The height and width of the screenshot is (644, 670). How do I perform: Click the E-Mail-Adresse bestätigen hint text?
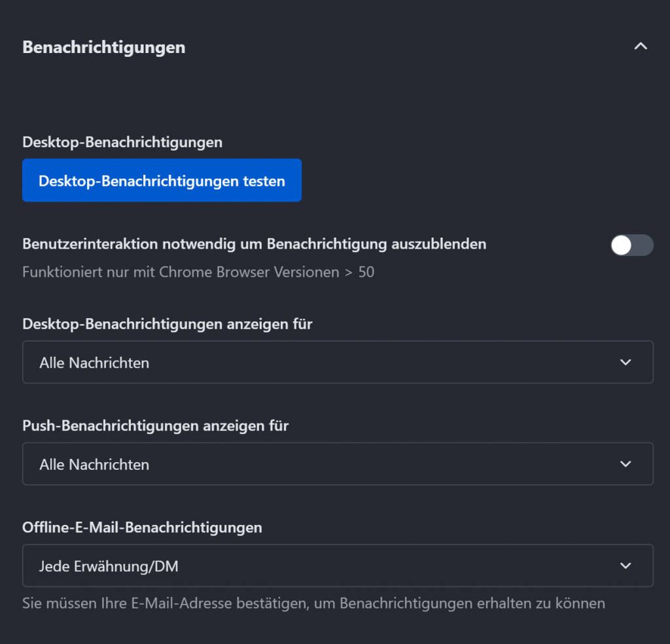313,603
